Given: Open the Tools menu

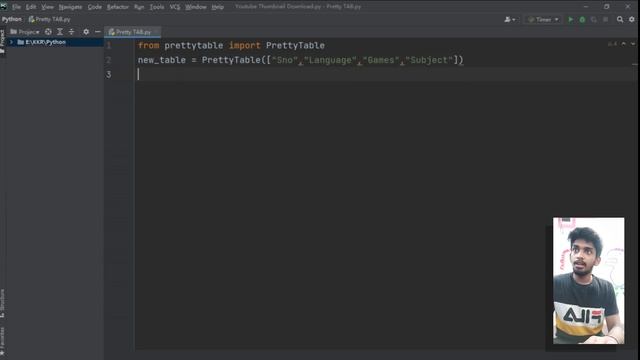Looking at the screenshot, I should pos(157,7).
